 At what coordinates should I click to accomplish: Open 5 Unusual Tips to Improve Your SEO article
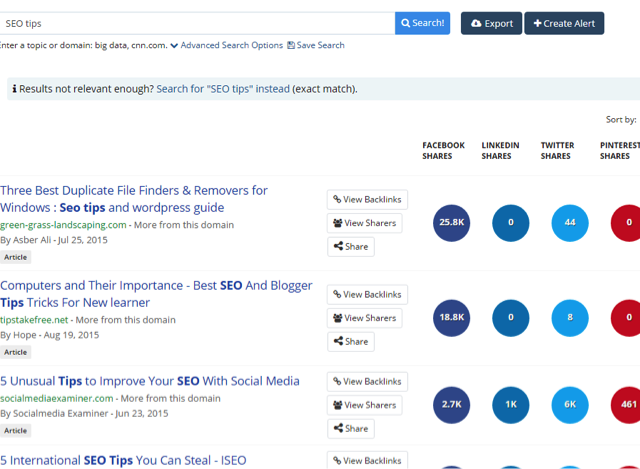coord(150,381)
